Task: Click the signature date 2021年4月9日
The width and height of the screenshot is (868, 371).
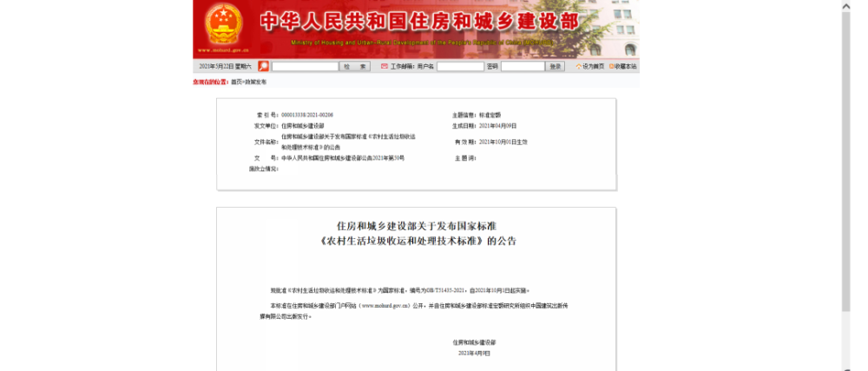Action: 475,353
